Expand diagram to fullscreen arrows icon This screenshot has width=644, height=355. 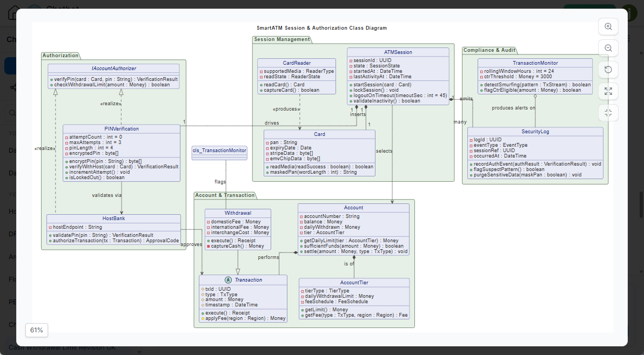pyautogui.click(x=608, y=91)
